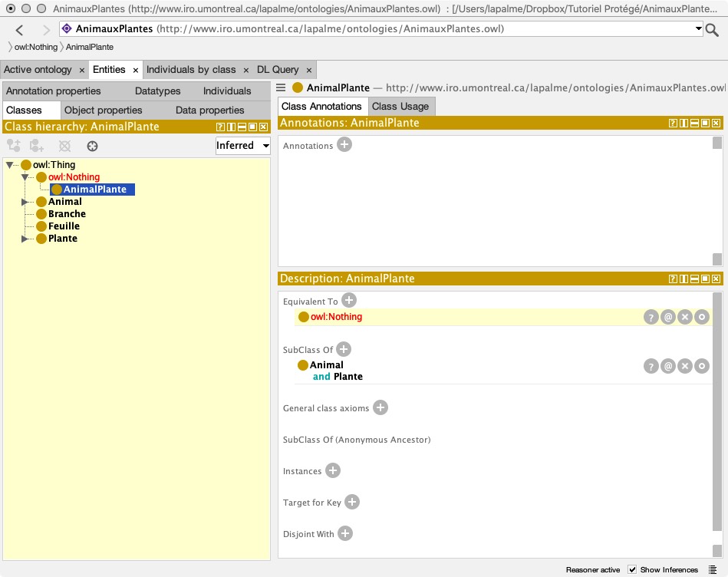This screenshot has height=577, width=728.
Task: Toggle the Show Inferences checkbox
Action: pyautogui.click(x=632, y=569)
